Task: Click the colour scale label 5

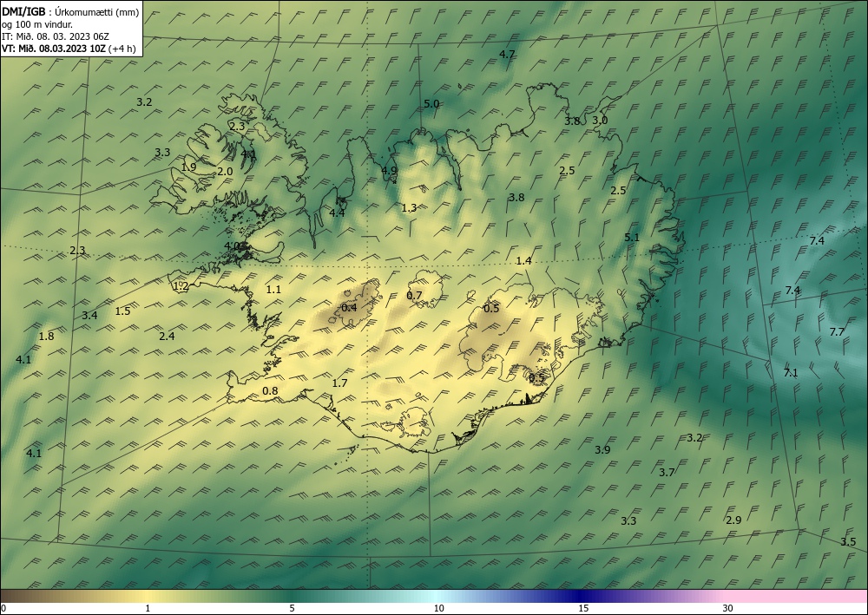Action: point(292,608)
